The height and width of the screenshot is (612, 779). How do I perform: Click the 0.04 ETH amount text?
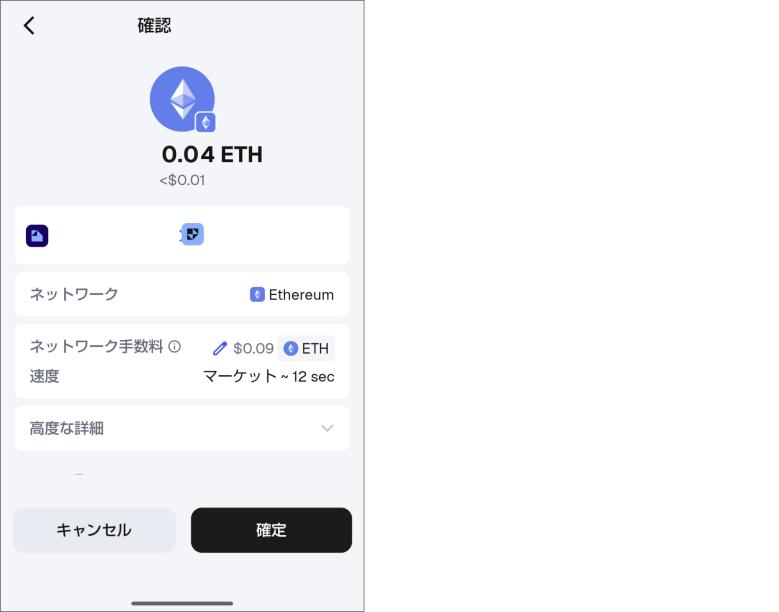212,154
